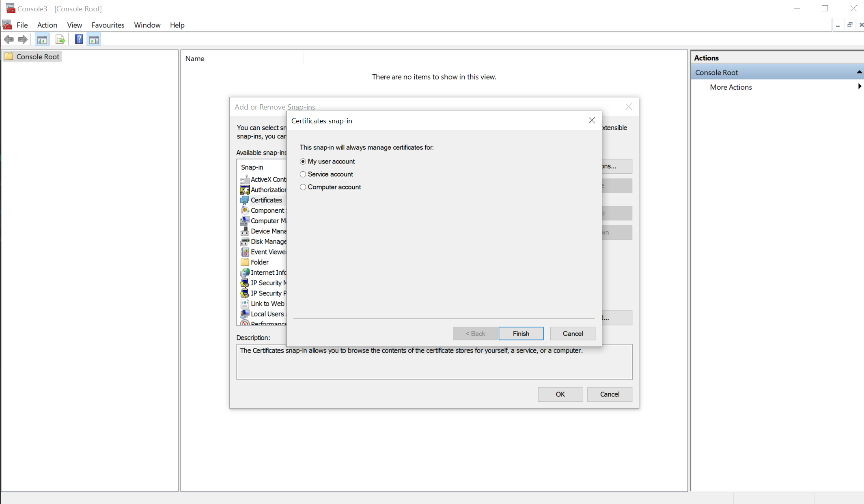Viewport: 864px width, 504px height.
Task: Click the Export List toolbar icon
Action: click(60, 39)
